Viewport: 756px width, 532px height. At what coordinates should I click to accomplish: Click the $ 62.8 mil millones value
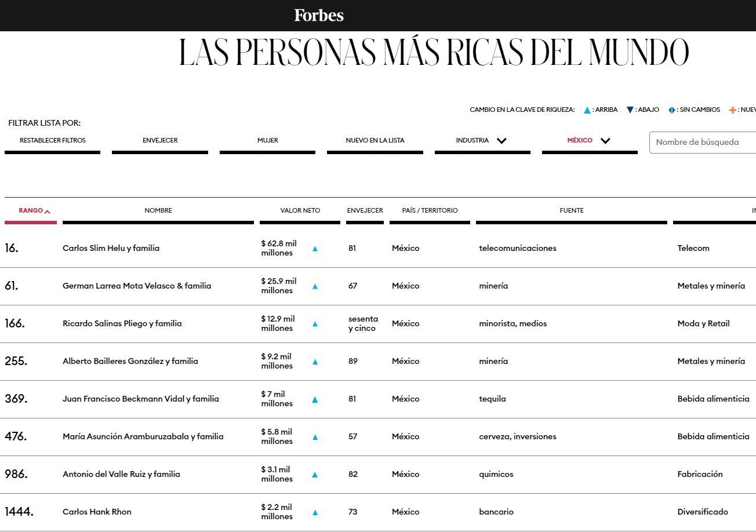pos(279,248)
